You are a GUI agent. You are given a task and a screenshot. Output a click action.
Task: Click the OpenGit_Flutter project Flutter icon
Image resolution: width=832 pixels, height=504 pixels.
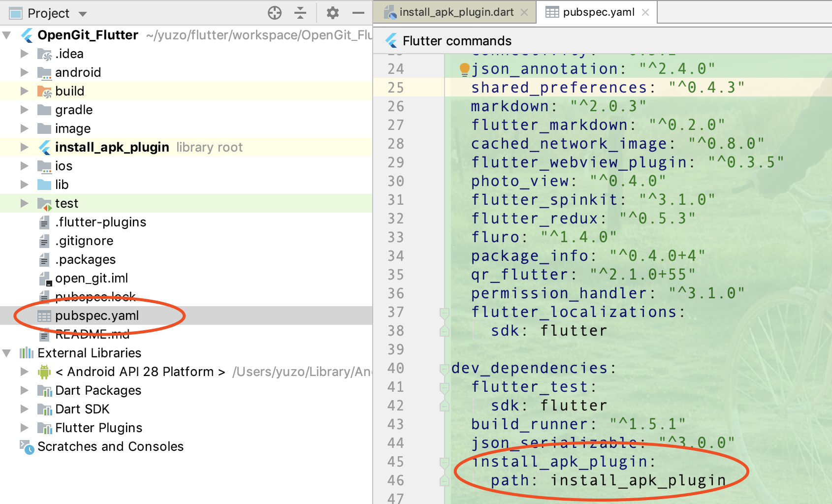27,35
